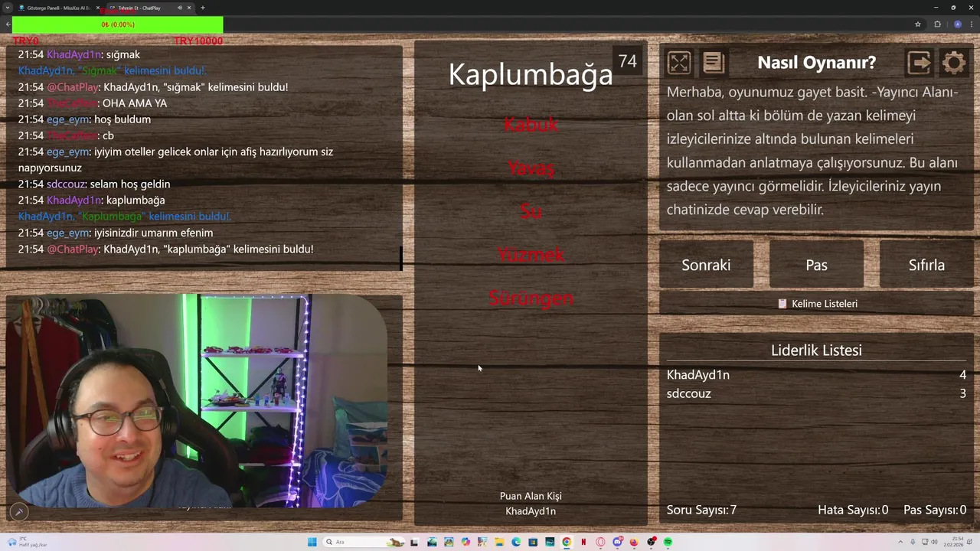Click the Pas button
This screenshot has width=980, height=551.
(x=816, y=265)
